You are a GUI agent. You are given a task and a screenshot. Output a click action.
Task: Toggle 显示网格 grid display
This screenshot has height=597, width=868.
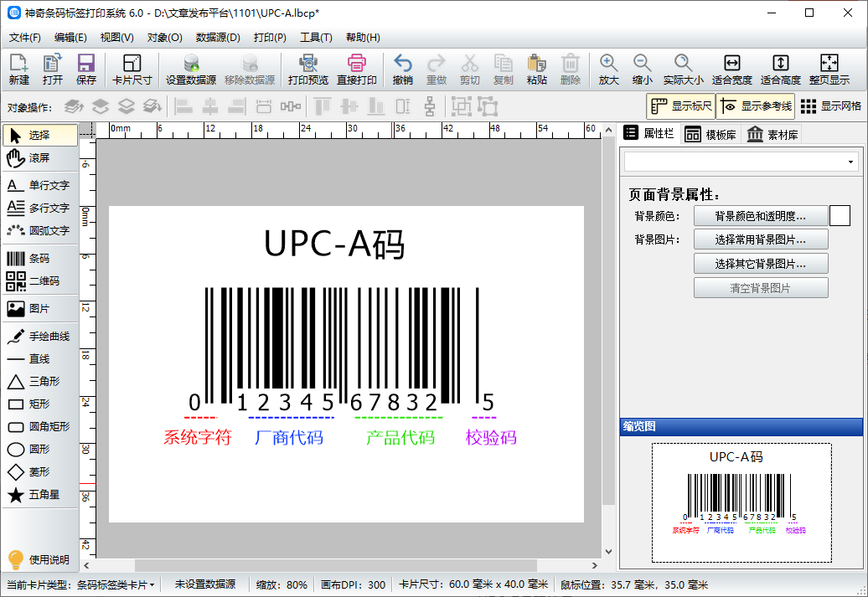831,106
